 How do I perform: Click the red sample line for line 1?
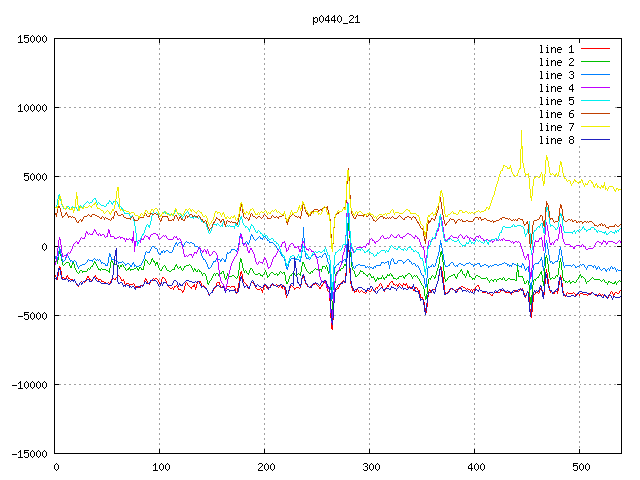click(x=595, y=49)
